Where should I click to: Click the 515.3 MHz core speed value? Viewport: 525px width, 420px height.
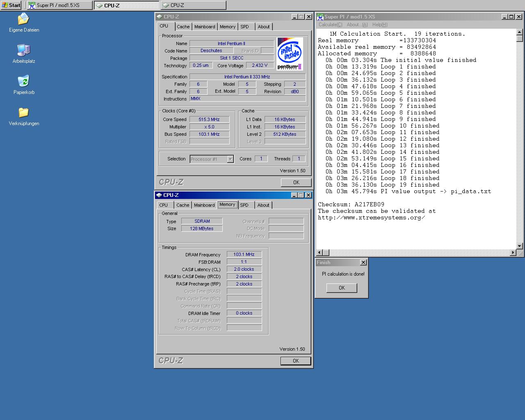(209, 119)
